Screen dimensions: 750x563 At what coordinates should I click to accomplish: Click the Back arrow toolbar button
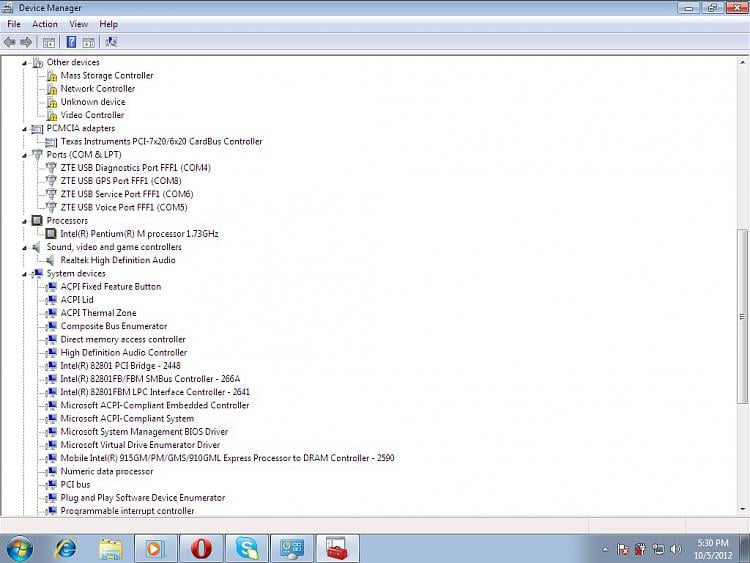point(10,42)
